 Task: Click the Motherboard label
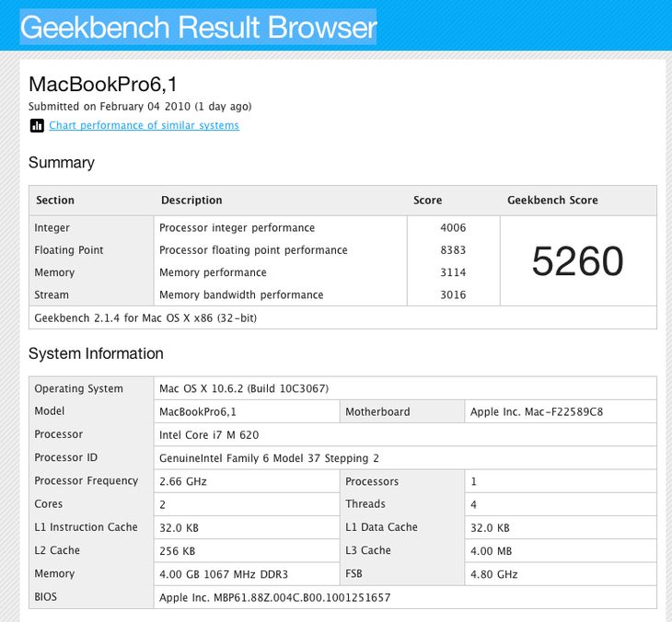tap(377, 411)
